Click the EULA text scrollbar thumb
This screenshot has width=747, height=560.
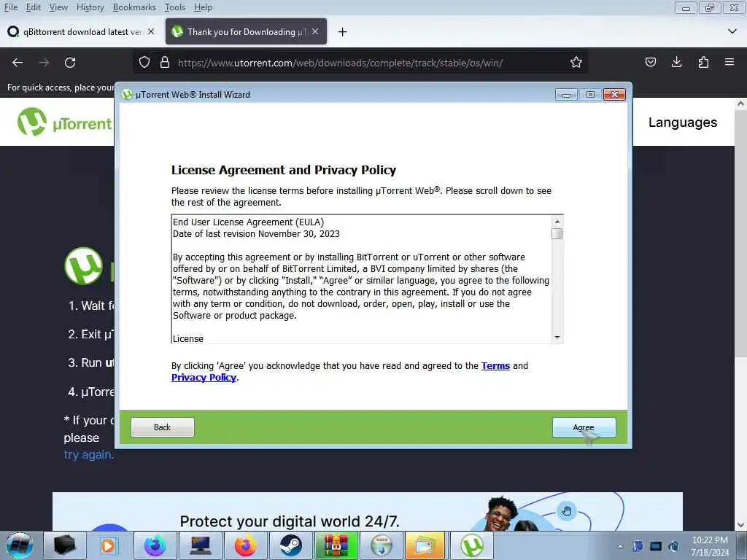[557, 234]
